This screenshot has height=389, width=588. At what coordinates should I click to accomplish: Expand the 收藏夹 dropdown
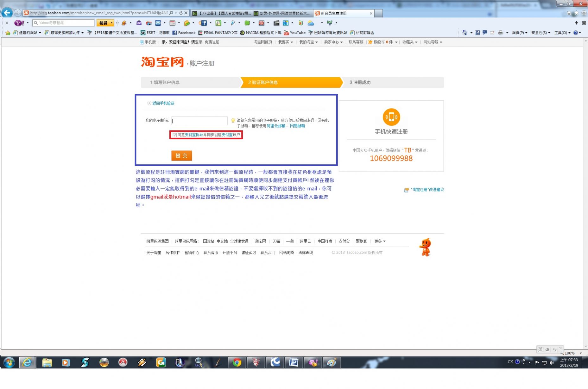(410, 42)
